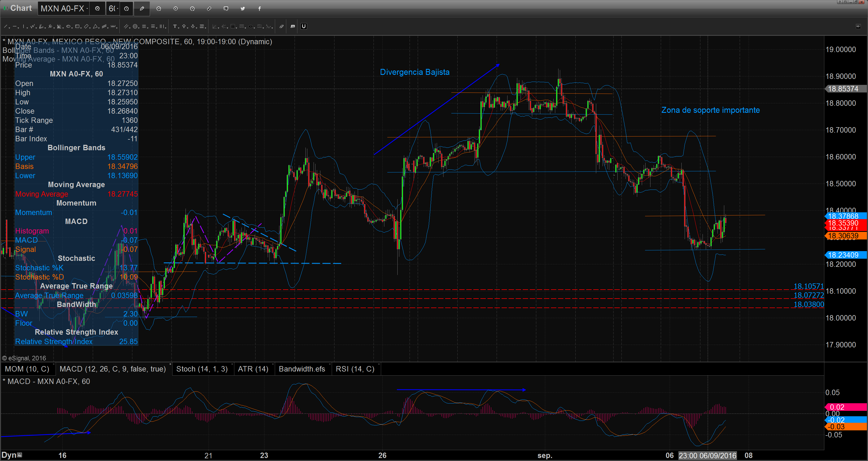Select the Triangle drawing tool
The height and width of the screenshot is (461, 868).
point(95,26)
